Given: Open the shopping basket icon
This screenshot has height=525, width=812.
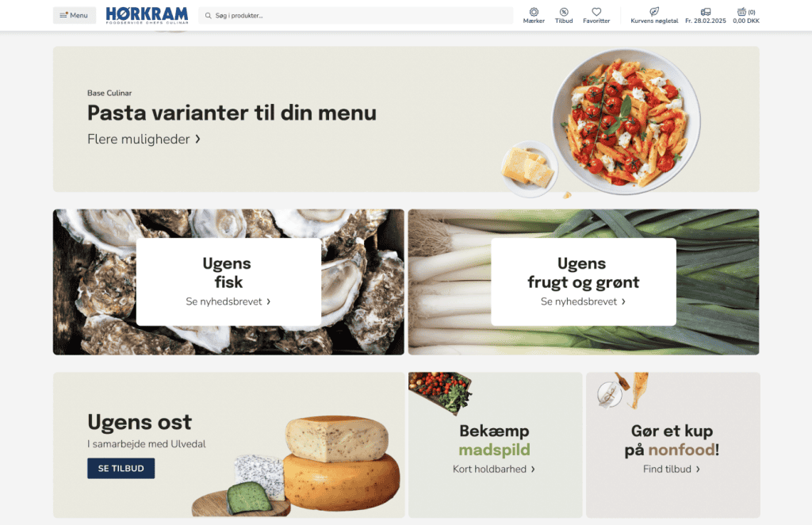Looking at the screenshot, I should click(x=741, y=12).
